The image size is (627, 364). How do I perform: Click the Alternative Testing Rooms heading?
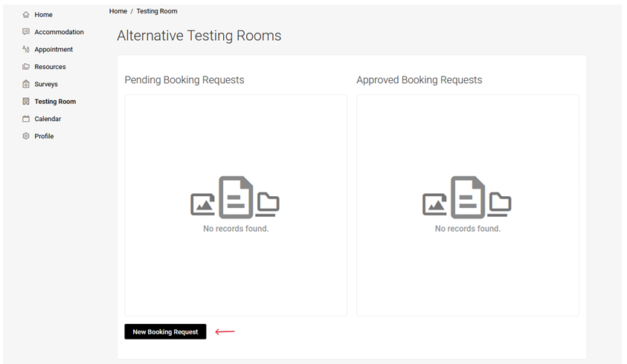pos(199,36)
